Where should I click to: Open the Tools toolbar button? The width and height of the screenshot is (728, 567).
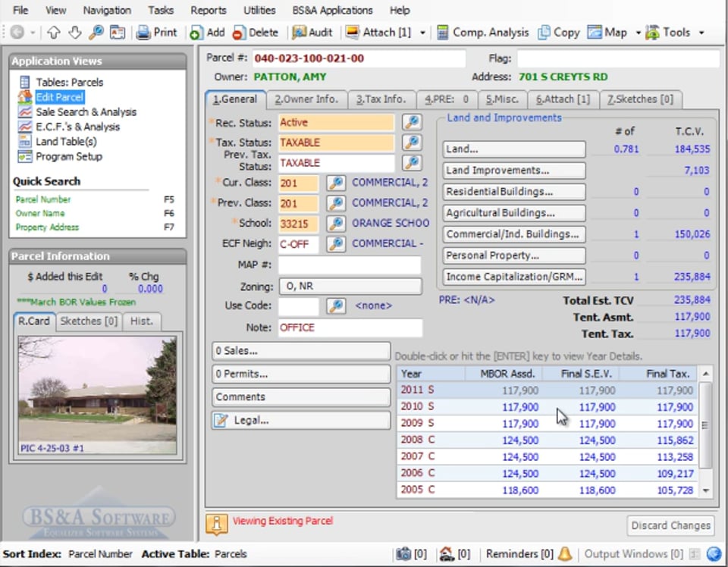coord(667,33)
